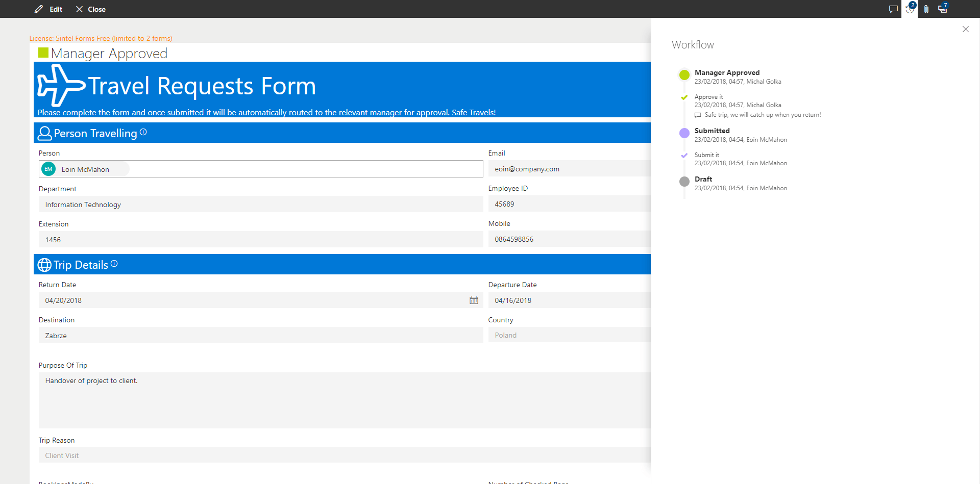
Task: Click the comment text Safe trip, we will catch up
Action: click(763, 115)
